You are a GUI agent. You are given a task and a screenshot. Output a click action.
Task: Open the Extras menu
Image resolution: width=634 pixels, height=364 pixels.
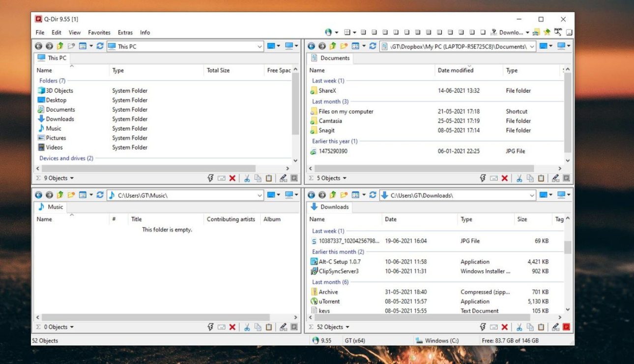pos(125,32)
